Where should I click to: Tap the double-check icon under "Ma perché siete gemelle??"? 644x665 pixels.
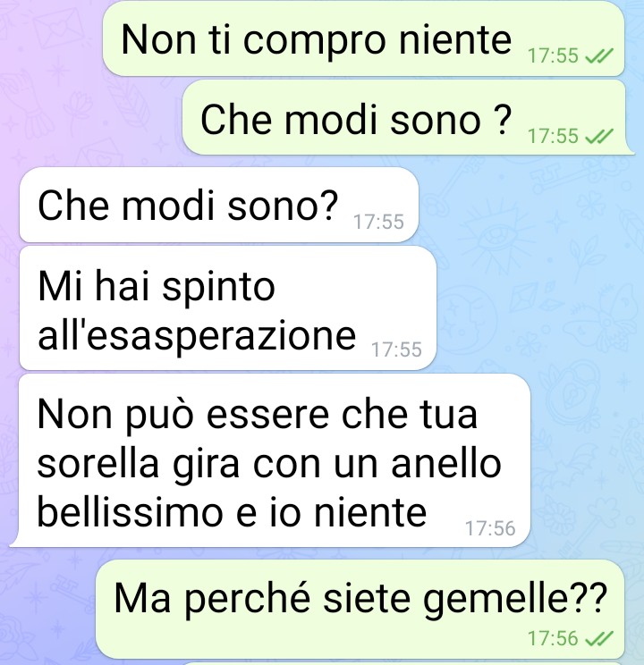pyautogui.click(x=599, y=638)
